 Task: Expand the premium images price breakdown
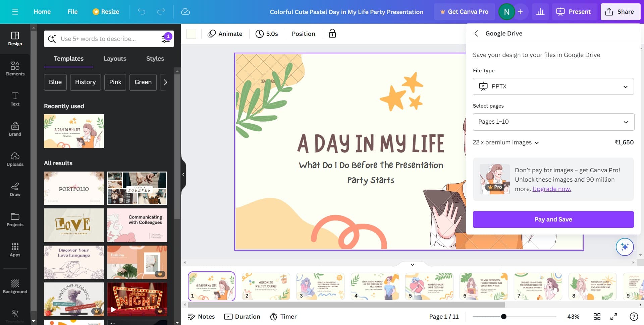pyautogui.click(x=537, y=142)
